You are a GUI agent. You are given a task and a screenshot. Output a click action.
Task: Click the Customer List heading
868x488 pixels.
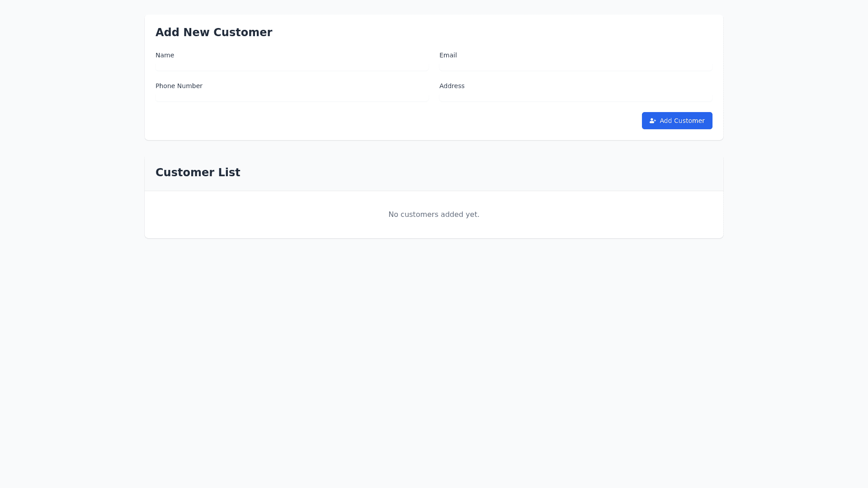point(198,173)
